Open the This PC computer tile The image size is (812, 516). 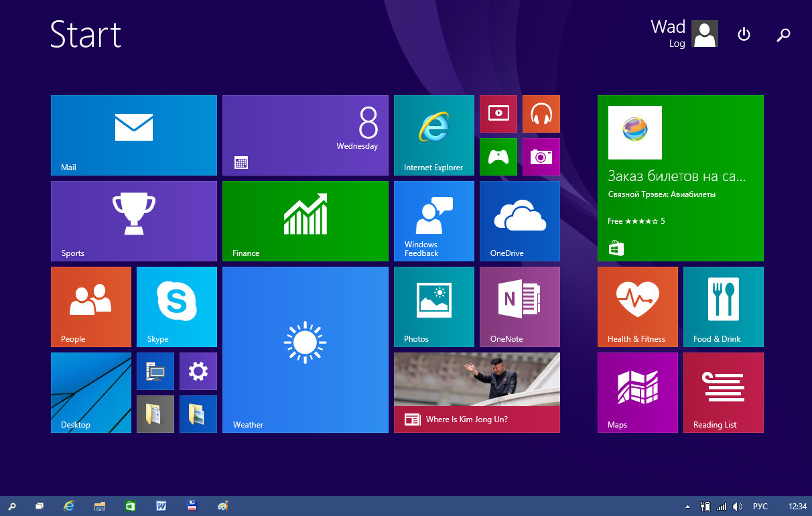click(155, 371)
